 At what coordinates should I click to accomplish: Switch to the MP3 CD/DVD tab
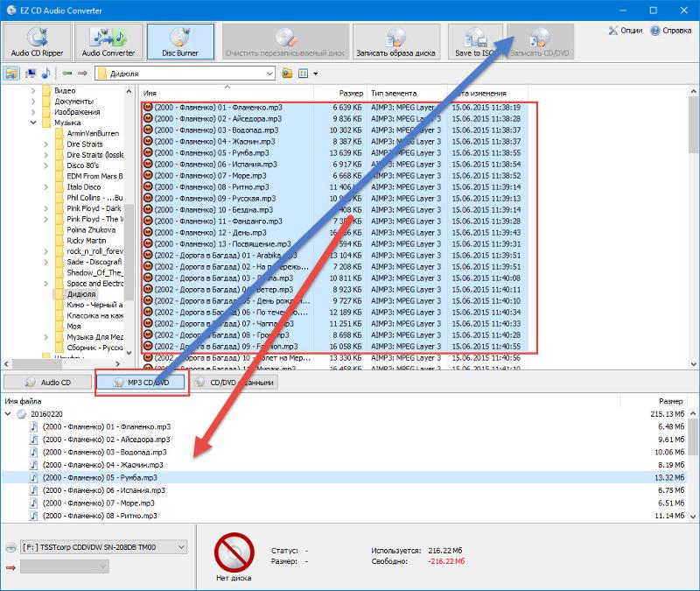(x=141, y=383)
